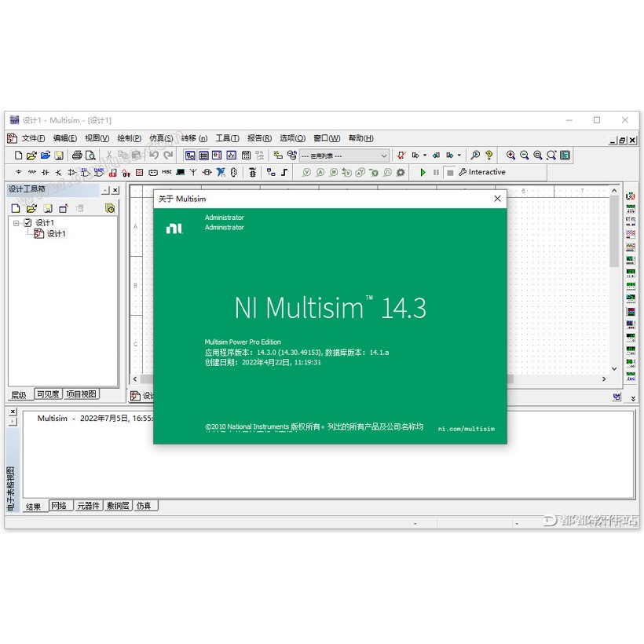Open the 工具(T) menu
This screenshot has width=644, height=644.
(x=227, y=138)
